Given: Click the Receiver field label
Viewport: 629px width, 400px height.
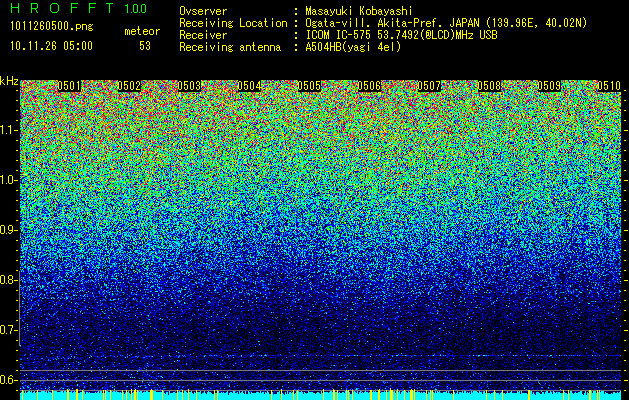Looking at the screenshot, I should [x=203, y=35].
